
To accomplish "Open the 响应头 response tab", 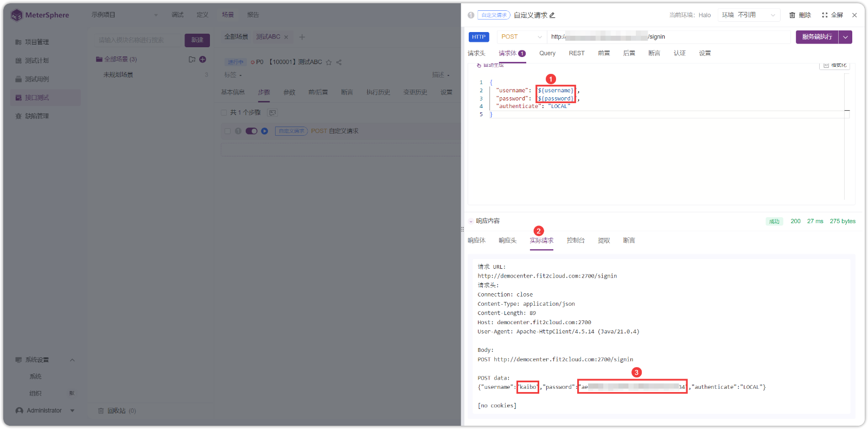I will coord(508,241).
